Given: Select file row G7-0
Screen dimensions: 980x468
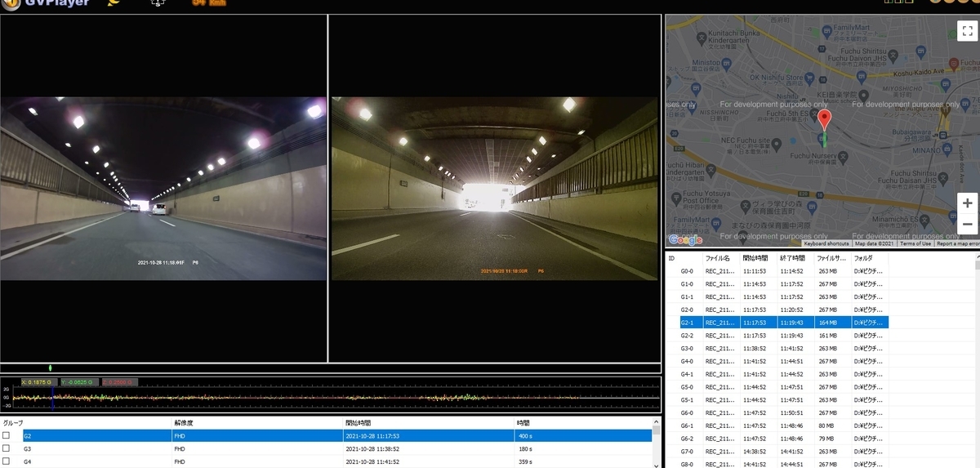Looking at the screenshot, I should point(777,452).
